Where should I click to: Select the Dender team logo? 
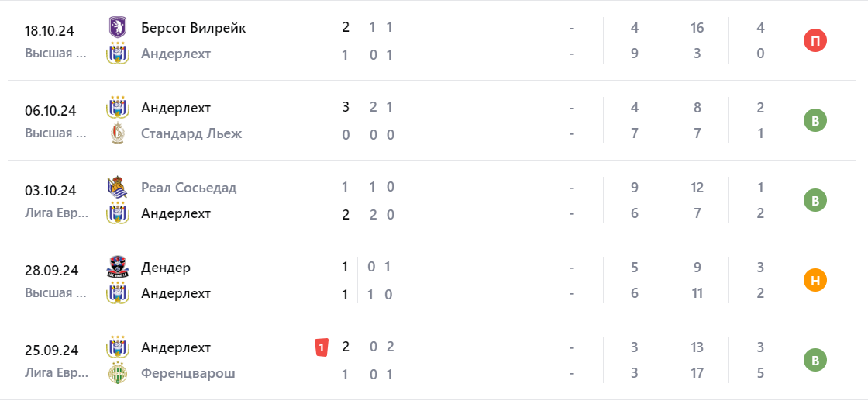tap(117, 268)
